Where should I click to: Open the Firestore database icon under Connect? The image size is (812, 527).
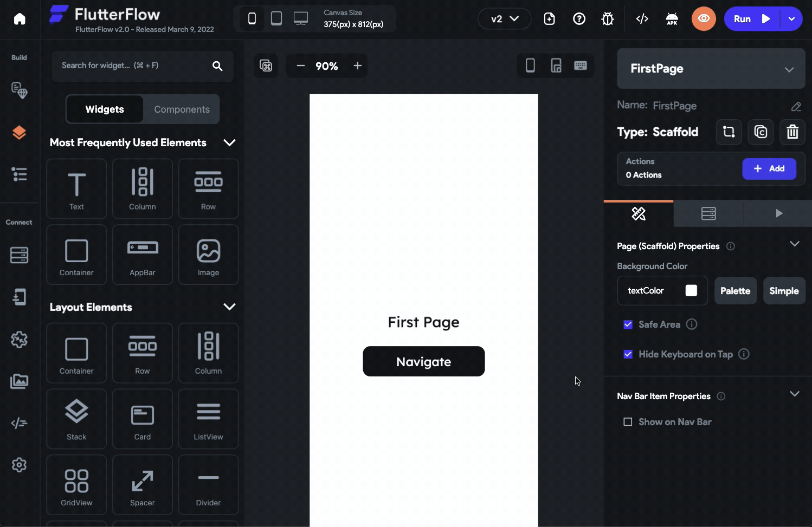(x=19, y=255)
